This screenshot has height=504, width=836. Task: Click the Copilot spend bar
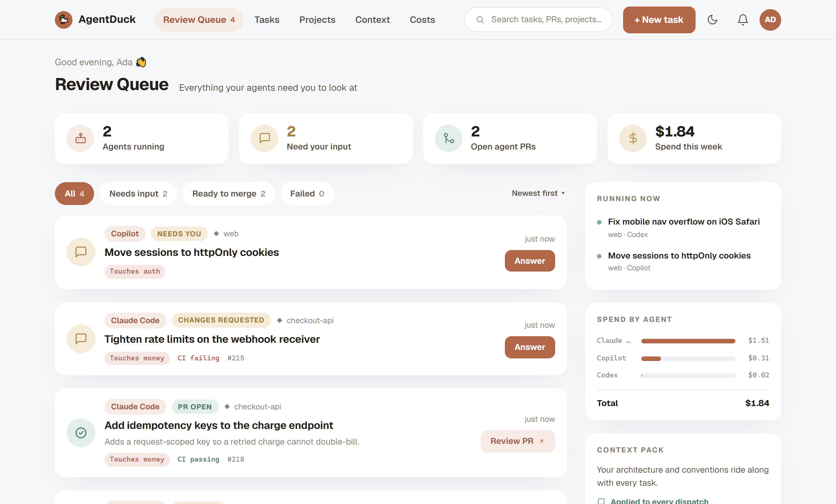688,358
